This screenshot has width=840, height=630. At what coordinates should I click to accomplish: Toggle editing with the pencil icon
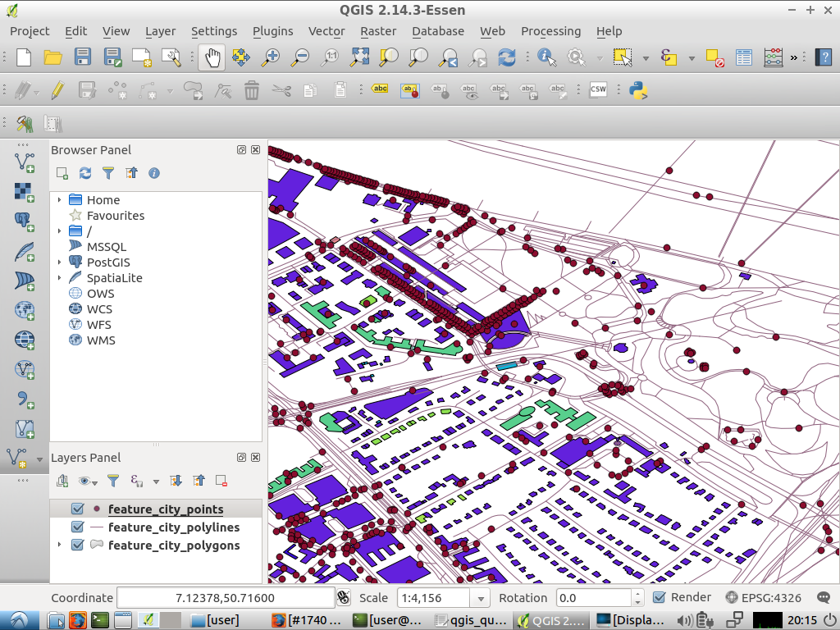click(x=58, y=90)
